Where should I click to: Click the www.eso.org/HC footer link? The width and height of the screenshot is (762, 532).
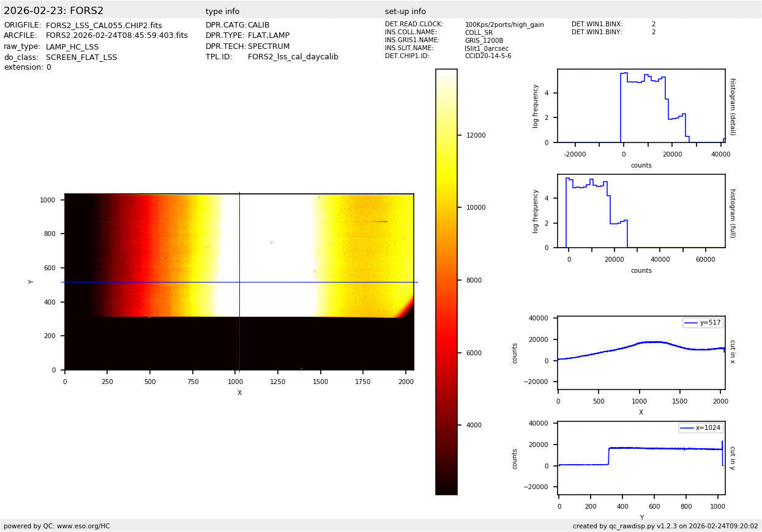[83, 526]
